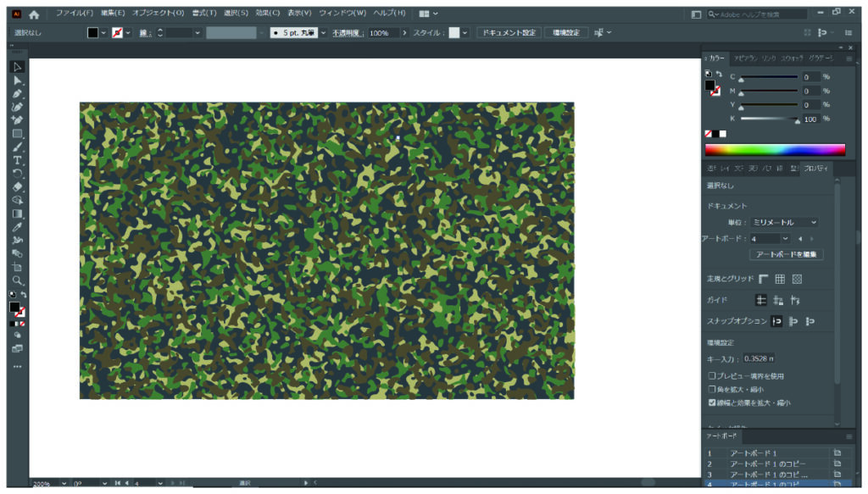Open the Edit Toolbar three-dots button
The width and height of the screenshot is (868, 494).
tap(17, 366)
